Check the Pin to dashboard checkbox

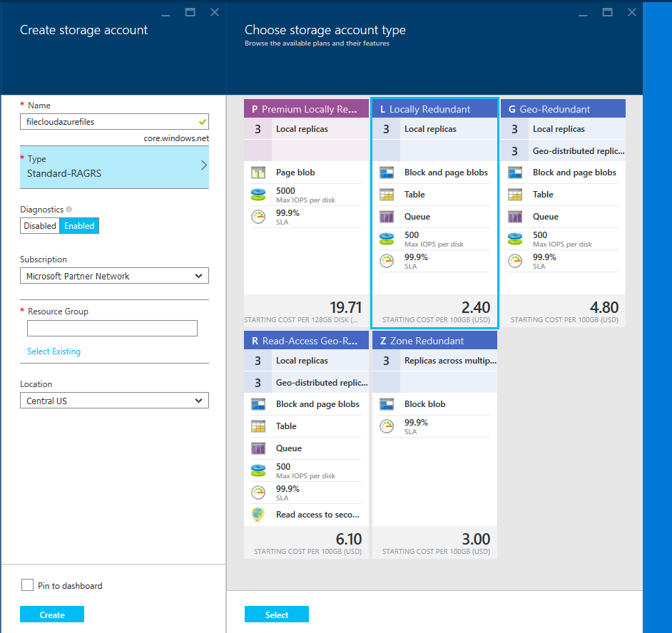click(27, 585)
